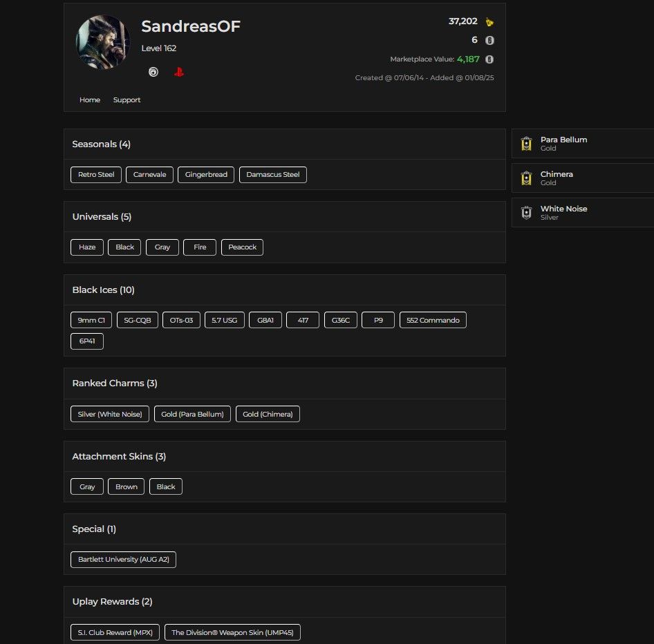This screenshot has height=644, width=654.
Task: Click the Black universal skin tag
Action: coord(124,247)
